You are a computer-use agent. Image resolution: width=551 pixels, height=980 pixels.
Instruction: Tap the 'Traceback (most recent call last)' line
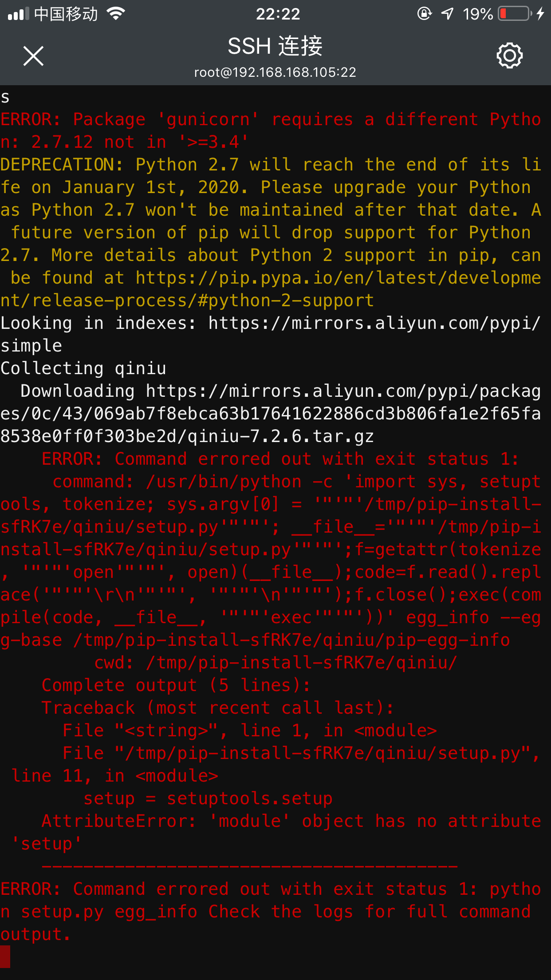click(x=217, y=707)
